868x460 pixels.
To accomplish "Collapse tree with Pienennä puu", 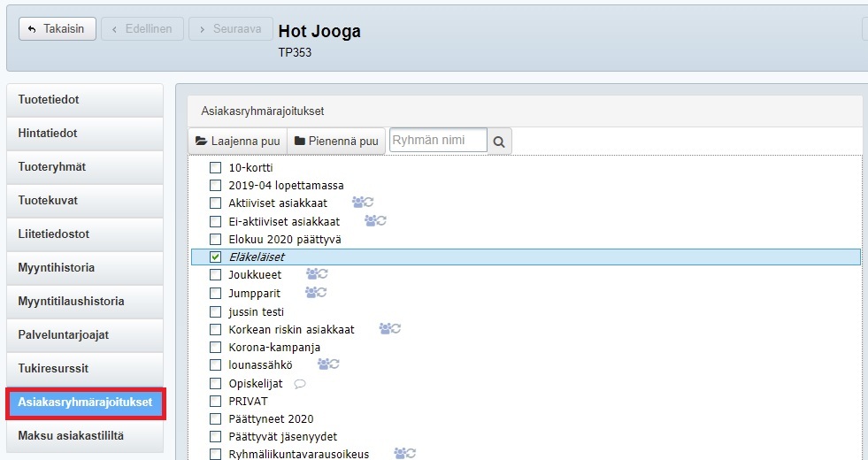I will [x=336, y=142].
